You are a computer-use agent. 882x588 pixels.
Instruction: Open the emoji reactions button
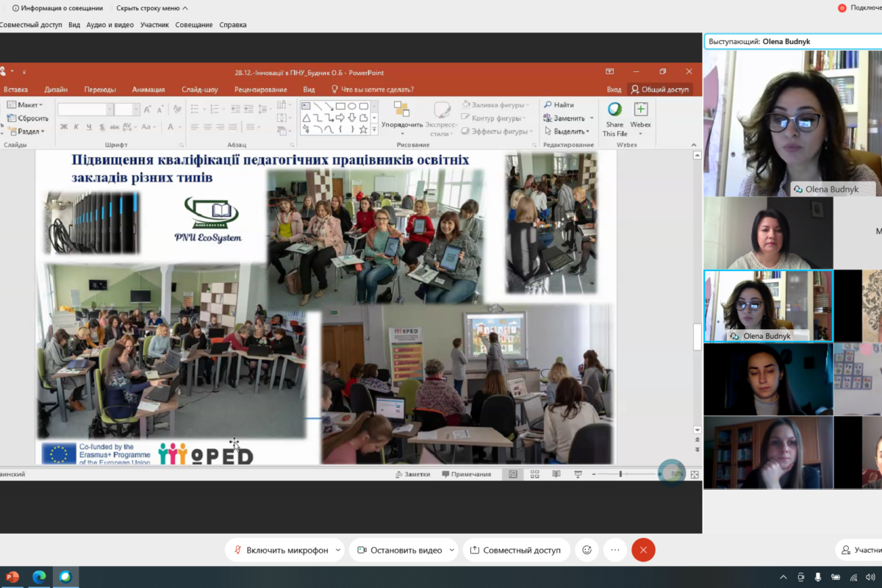click(587, 550)
